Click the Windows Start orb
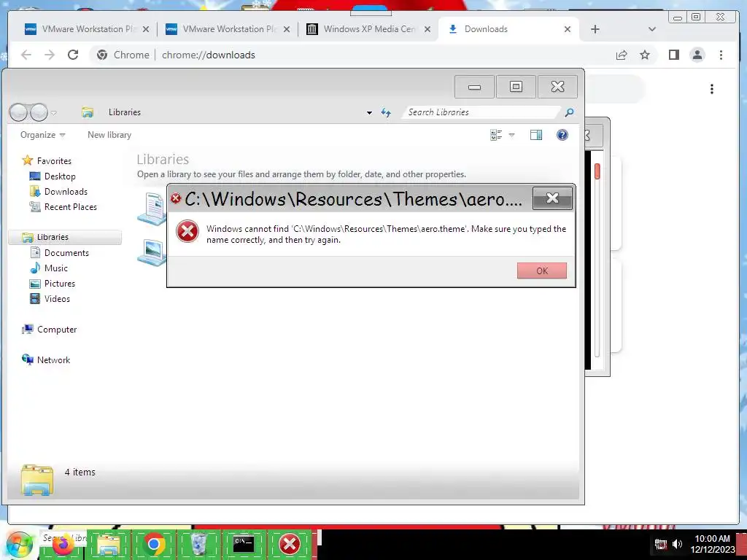The width and height of the screenshot is (747, 560). tap(19, 544)
